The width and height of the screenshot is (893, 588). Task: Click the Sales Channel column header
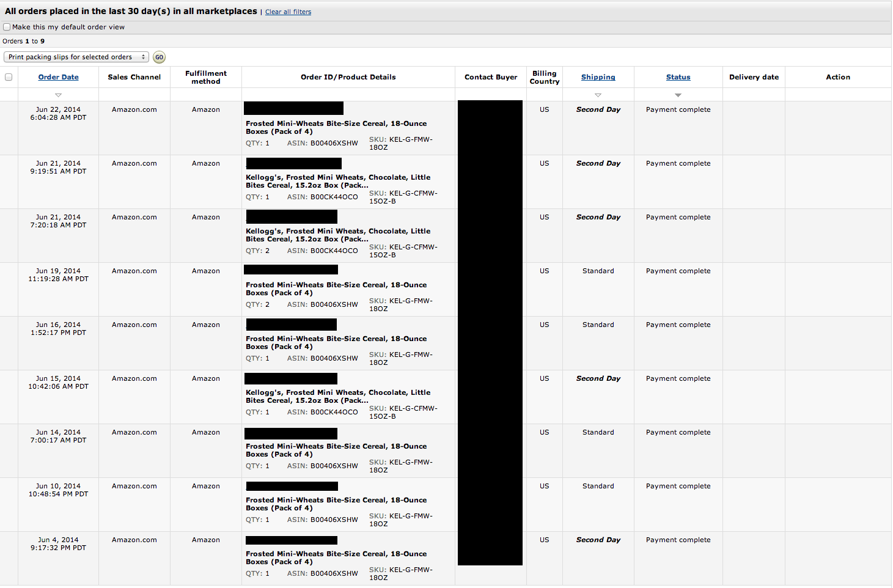pos(134,77)
